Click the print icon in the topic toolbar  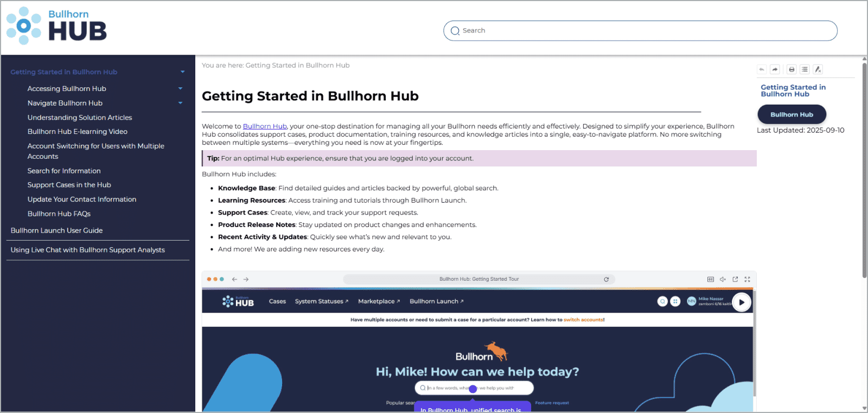coord(792,69)
